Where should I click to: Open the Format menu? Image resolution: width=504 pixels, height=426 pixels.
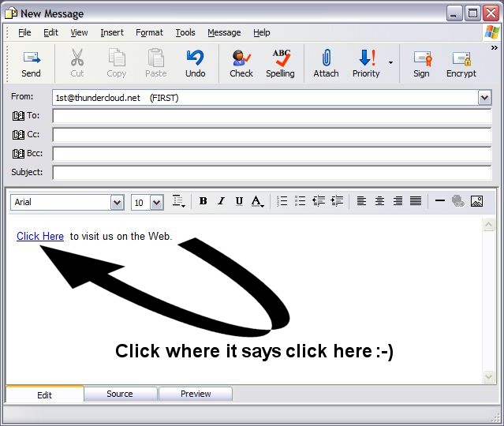[x=149, y=32]
